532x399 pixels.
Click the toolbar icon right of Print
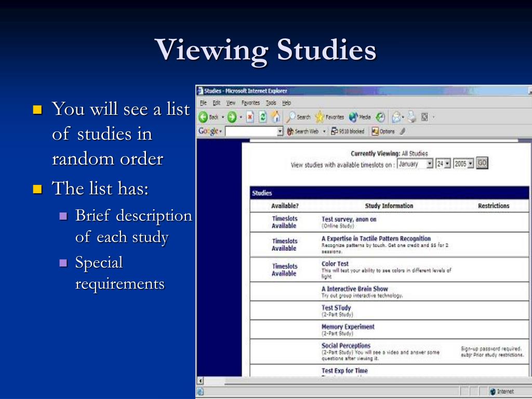coord(424,117)
